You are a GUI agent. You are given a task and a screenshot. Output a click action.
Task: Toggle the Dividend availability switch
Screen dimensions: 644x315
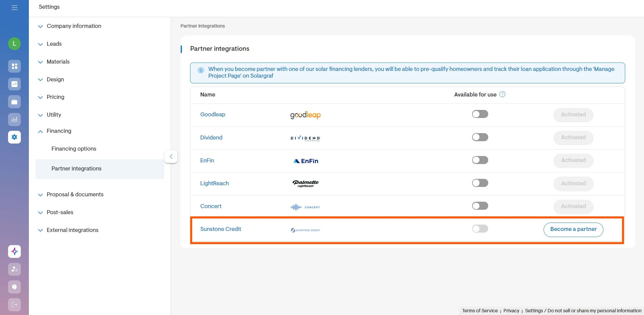480,137
